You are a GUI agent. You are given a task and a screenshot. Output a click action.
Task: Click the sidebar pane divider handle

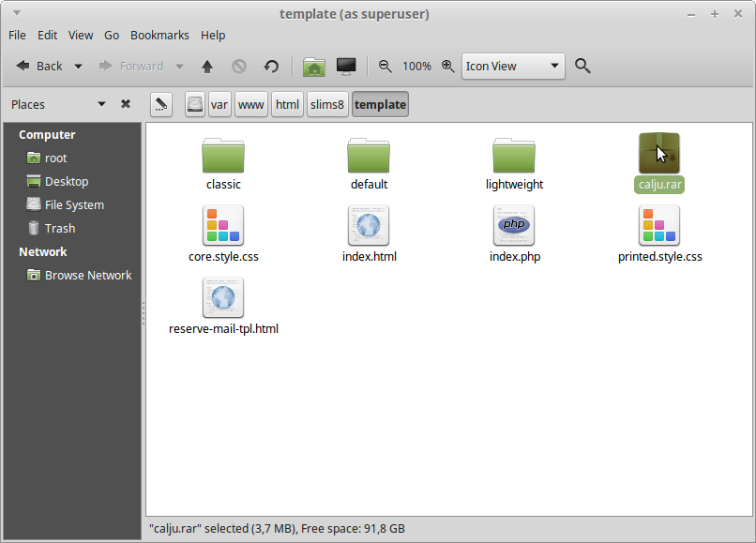click(x=144, y=313)
